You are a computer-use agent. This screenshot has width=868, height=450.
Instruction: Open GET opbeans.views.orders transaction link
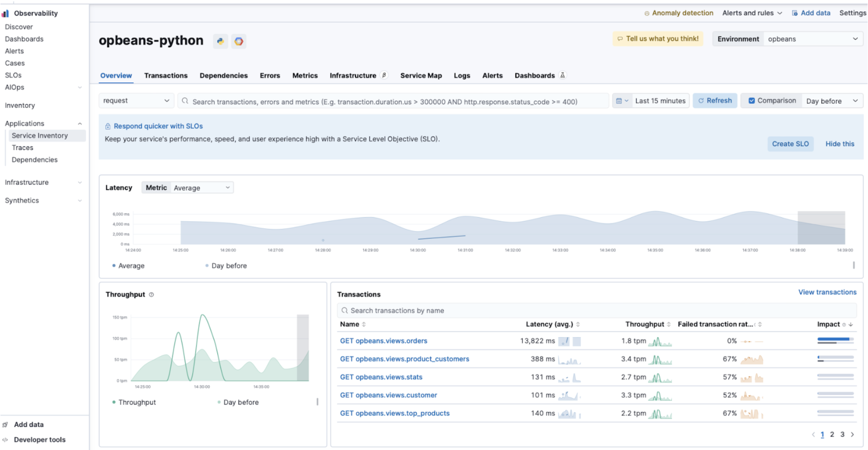click(x=384, y=341)
